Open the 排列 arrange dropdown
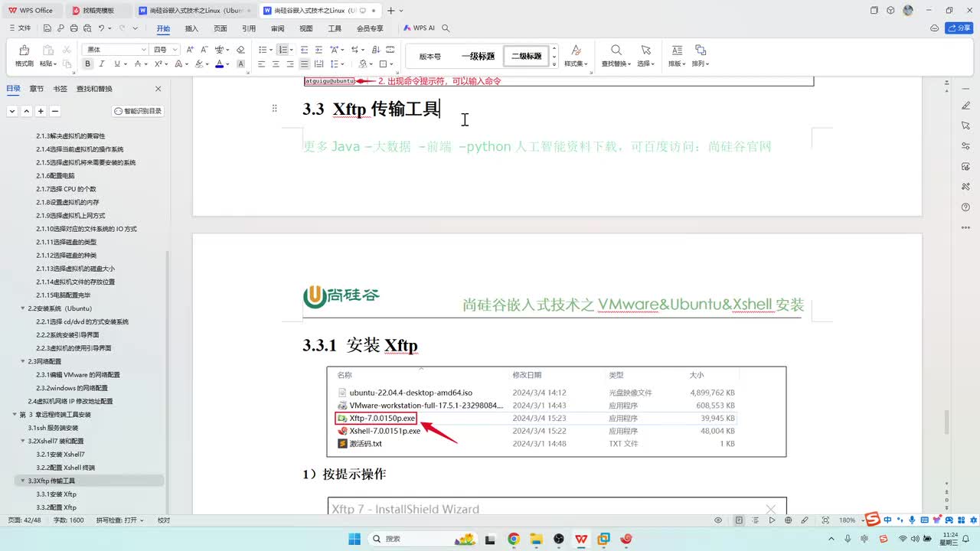The width and height of the screenshot is (980, 551). pyautogui.click(x=700, y=64)
